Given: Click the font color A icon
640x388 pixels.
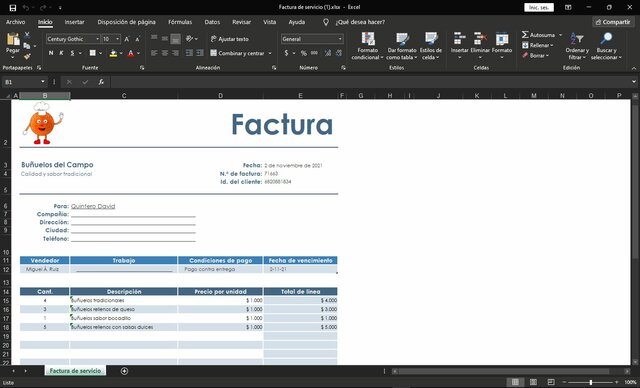Looking at the screenshot, I should coord(131,53).
